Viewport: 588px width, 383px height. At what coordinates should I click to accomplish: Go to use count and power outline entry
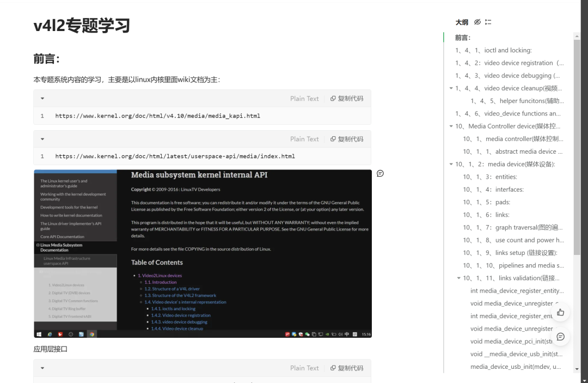tap(513, 240)
